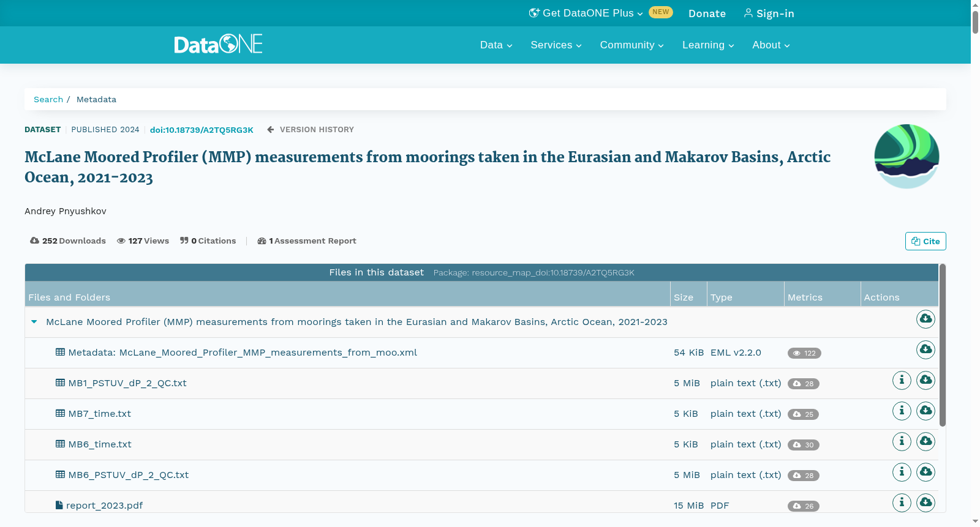Click the 28 downloads badge for MB6_PSTUV_dP_2_QC.txt
The height and width of the screenshot is (527, 980).
pos(804,476)
